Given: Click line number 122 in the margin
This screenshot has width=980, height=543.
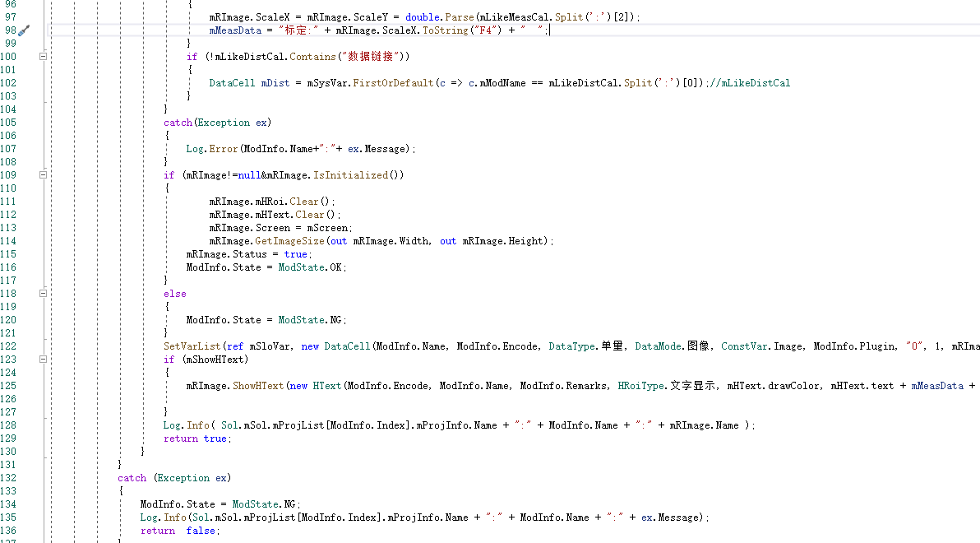Looking at the screenshot, I should pos(8,346).
